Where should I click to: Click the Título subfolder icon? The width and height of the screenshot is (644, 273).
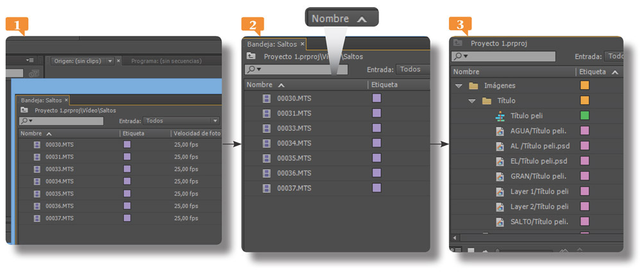click(487, 101)
